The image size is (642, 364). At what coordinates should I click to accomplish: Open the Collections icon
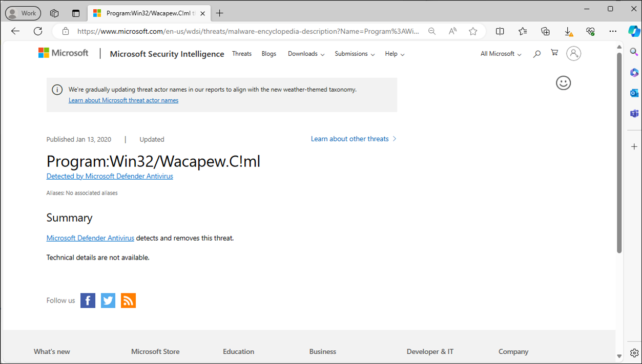(x=546, y=31)
